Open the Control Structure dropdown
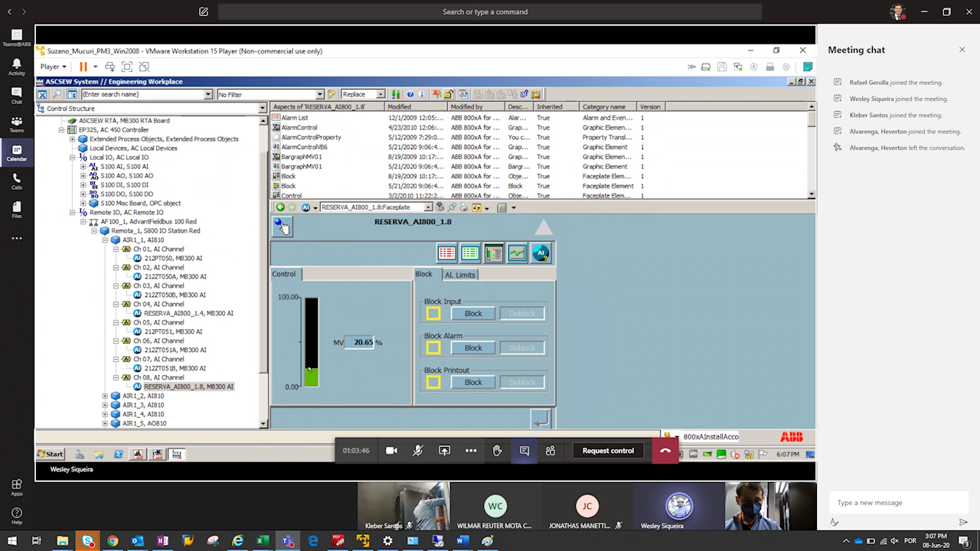Image resolution: width=980 pixels, height=551 pixels. (x=263, y=109)
